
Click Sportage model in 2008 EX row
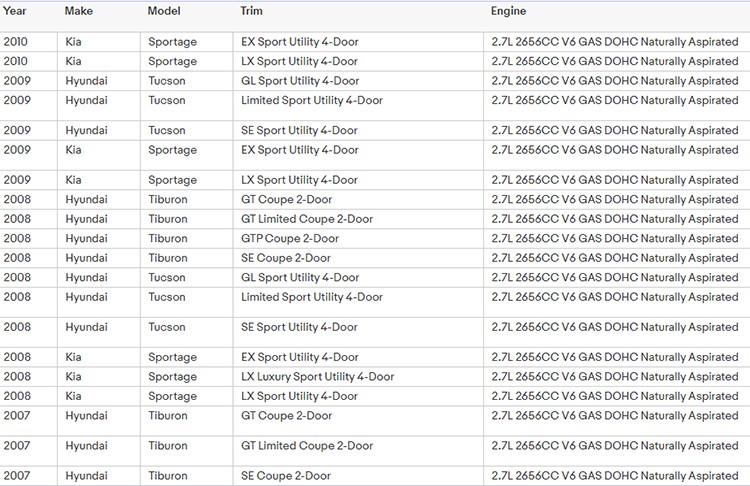point(172,357)
